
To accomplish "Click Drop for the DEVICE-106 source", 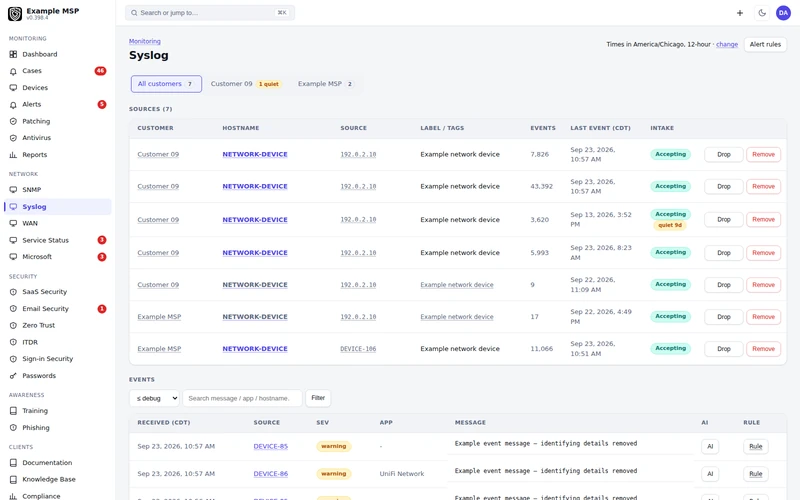I will (723, 349).
